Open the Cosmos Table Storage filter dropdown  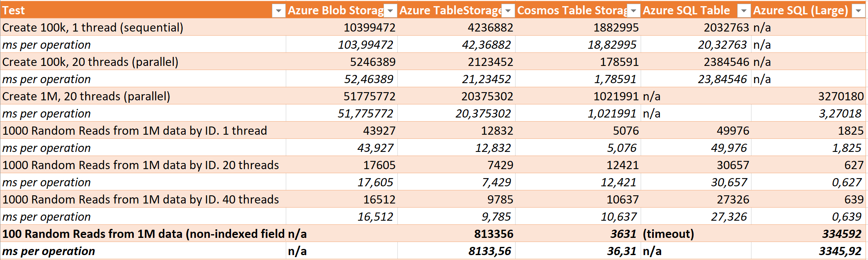(x=633, y=11)
